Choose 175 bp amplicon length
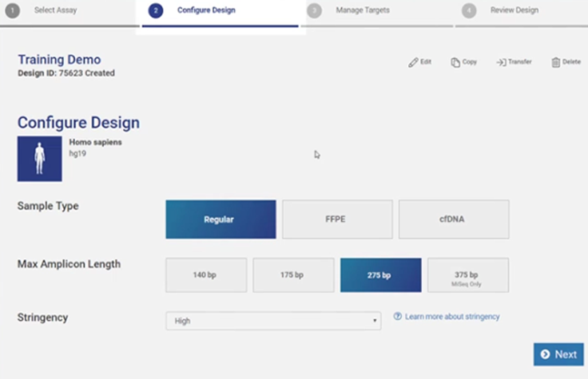588x379 pixels. (x=293, y=275)
